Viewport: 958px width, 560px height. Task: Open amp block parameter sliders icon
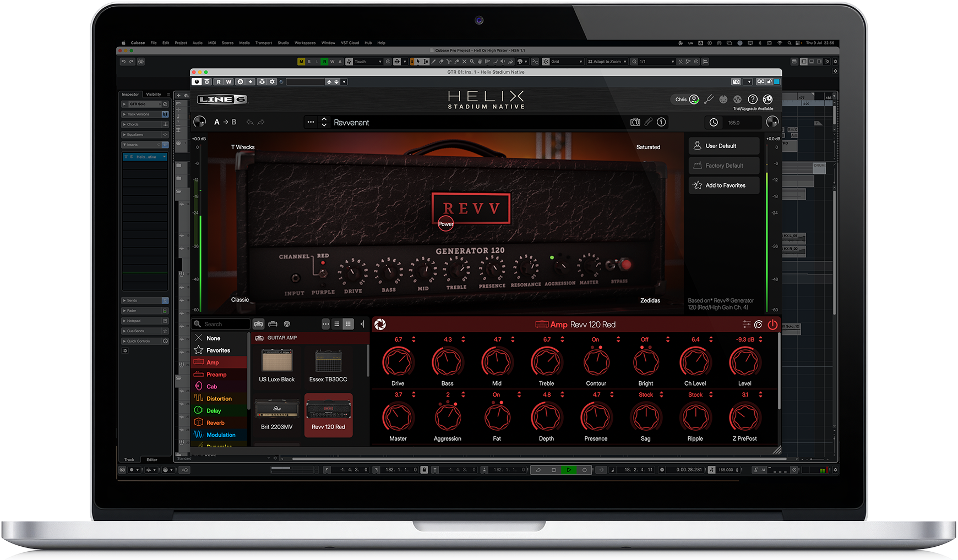[x=746, y=325]
